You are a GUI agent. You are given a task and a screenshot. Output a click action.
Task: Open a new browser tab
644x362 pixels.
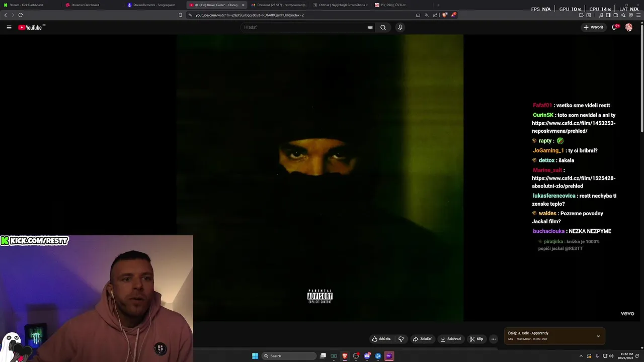click(x=438, y=5)
